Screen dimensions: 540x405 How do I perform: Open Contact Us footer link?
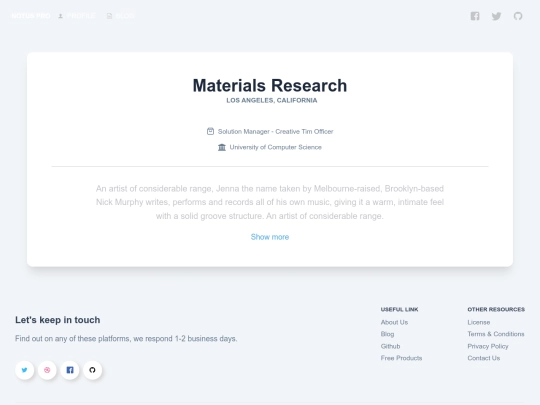pos(484,358)
